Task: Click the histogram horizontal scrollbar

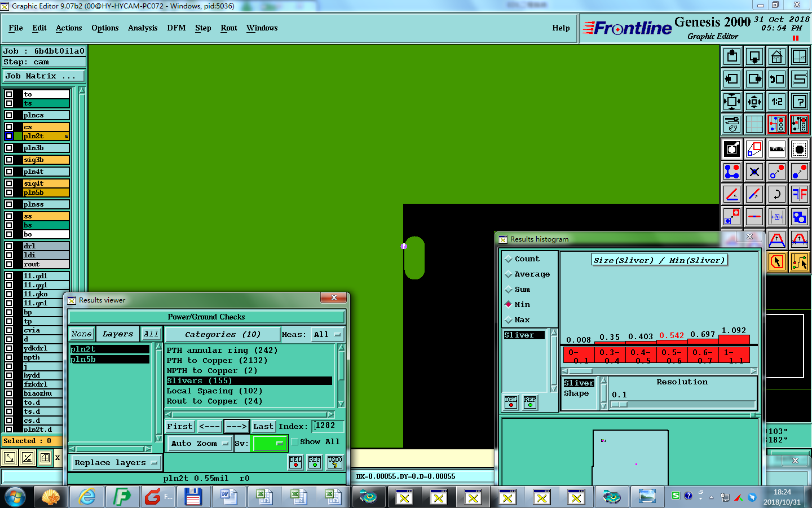Action: (x=659, y=371)
